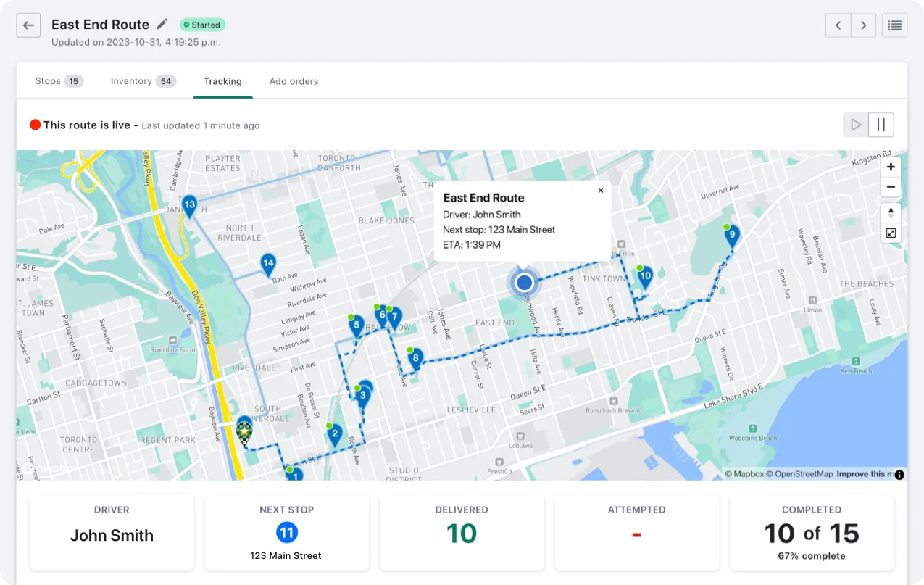Click the 123 Main Street address
Viewport: 924px width, 585px height.
pyautogui.click(x=287, y=556)
